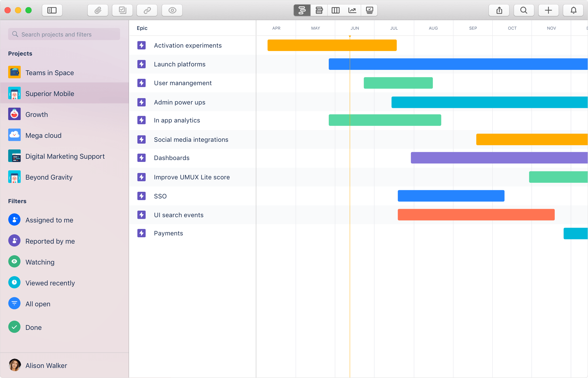Open notifications bell
The height and width of the screenshot is (378, 588).
[573, 10]
